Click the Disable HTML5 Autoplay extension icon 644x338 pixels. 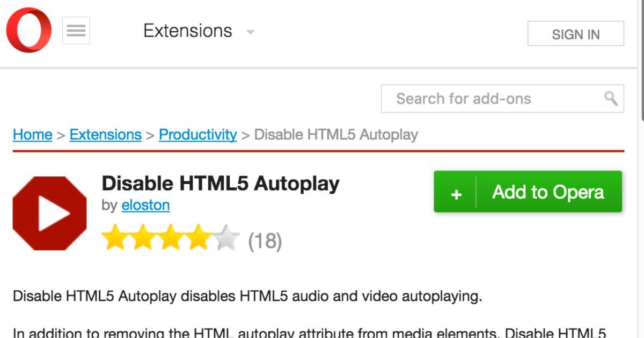[49, 213]
